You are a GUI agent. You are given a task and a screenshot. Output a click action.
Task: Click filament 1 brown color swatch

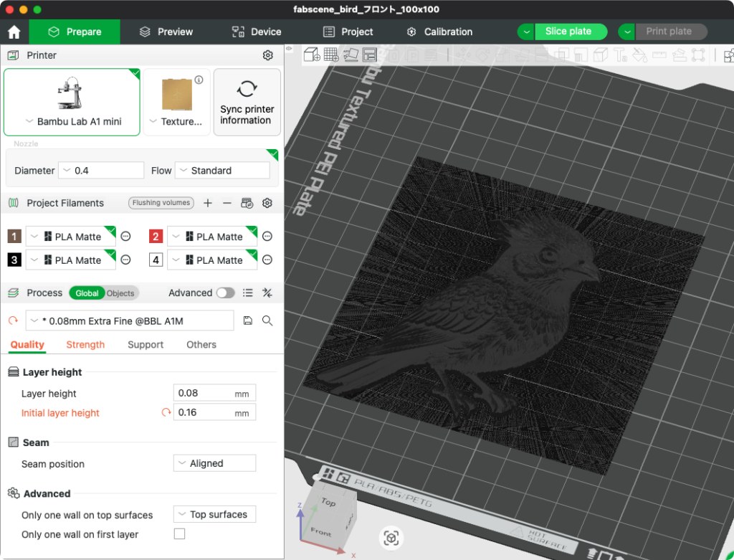(x=14, y=237)
